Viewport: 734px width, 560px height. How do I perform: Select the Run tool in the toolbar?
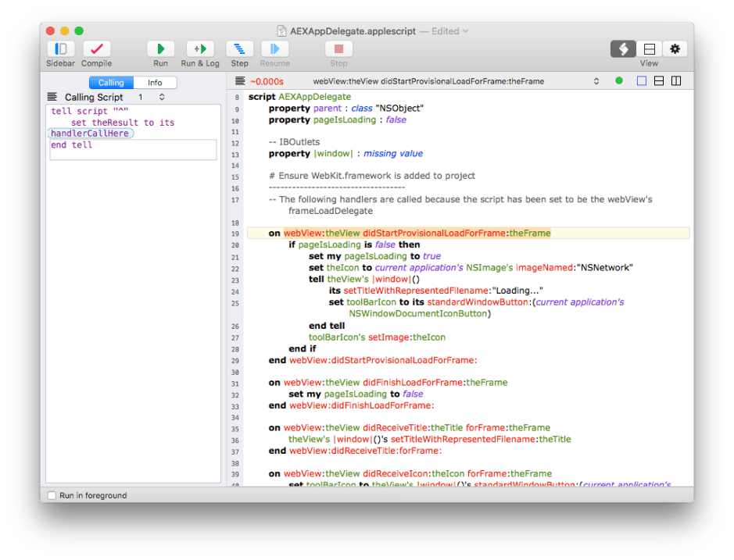[x=159, y=48]
